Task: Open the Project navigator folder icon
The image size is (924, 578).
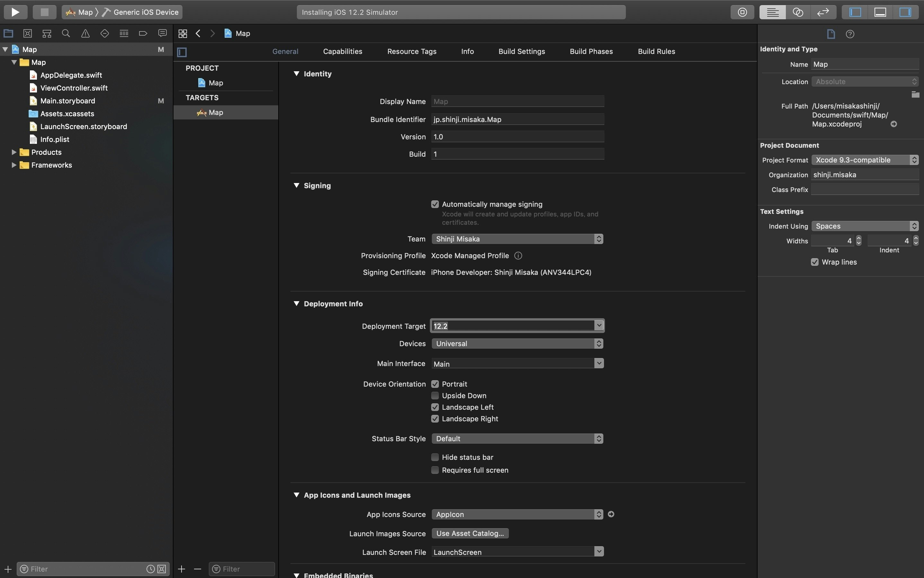Action: click(8, 33)
